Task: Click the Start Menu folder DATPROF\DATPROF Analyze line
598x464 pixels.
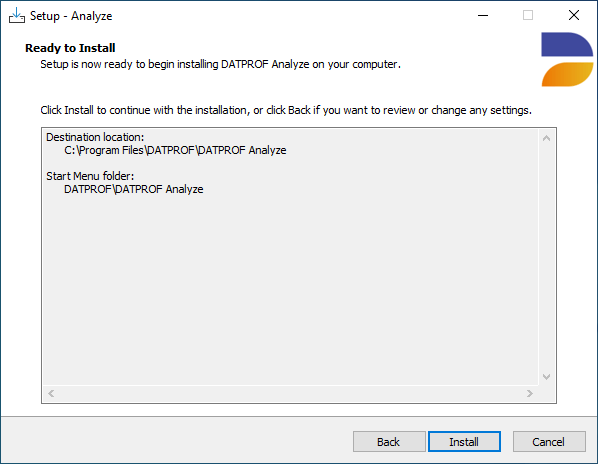Action: (133, 189)
